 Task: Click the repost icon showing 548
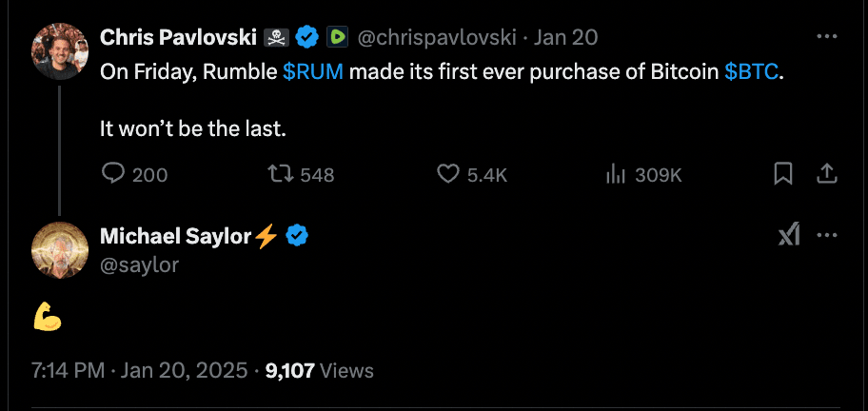tap(280, 174)
